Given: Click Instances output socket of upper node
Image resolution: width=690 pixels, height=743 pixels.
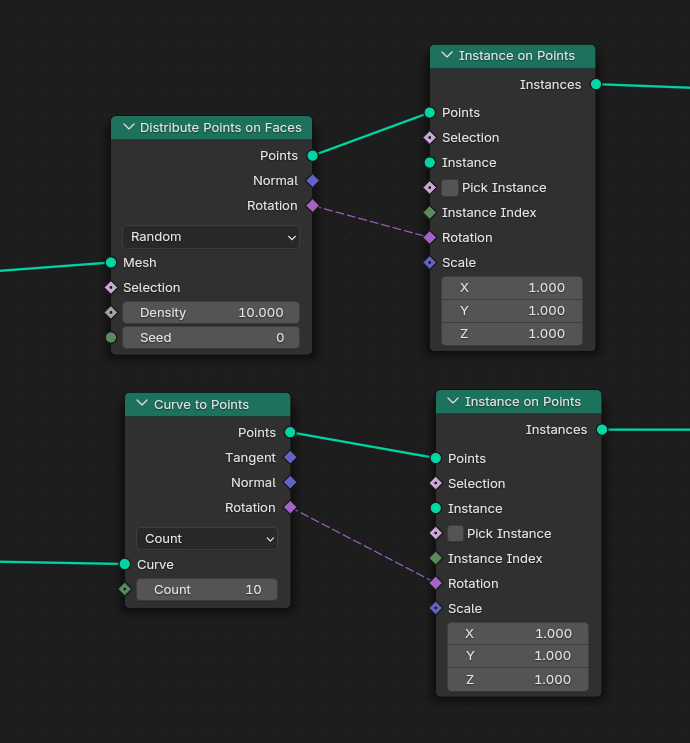Looking at the screenshot, I should click(596, 84).
